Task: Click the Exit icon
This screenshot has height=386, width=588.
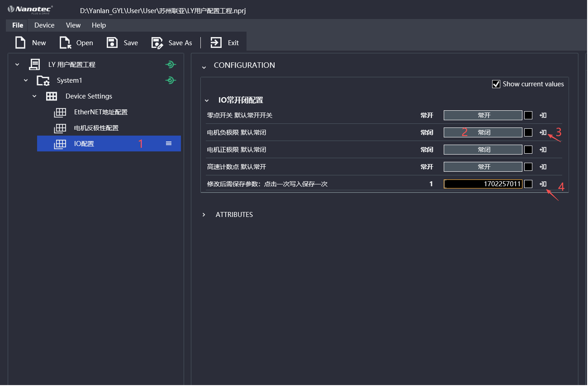Action: (216, 42)
